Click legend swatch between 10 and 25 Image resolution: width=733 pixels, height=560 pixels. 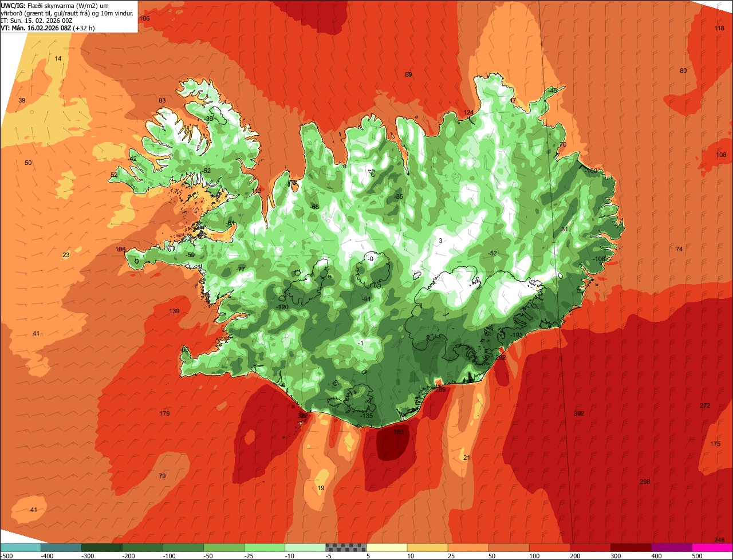[427, 547]
